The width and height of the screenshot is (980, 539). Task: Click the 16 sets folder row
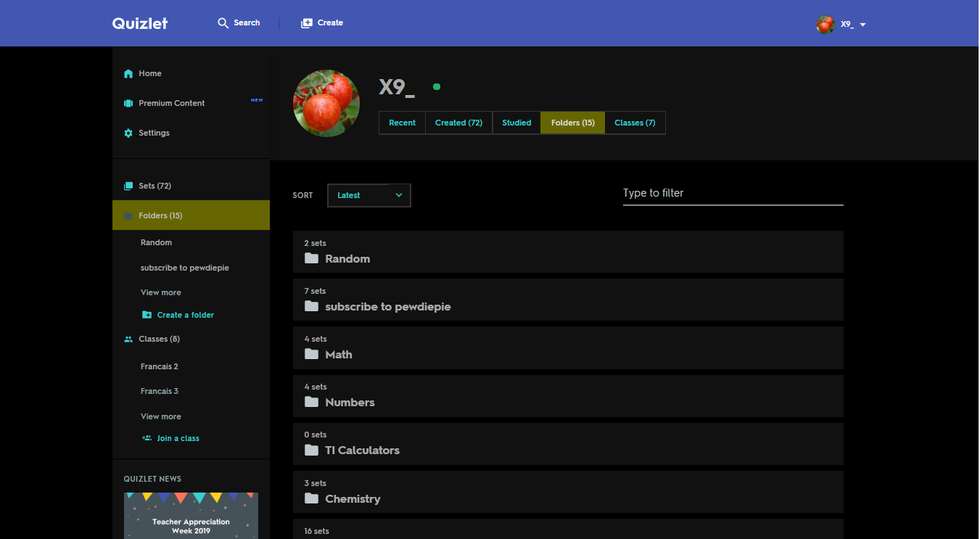pos(568,529)
